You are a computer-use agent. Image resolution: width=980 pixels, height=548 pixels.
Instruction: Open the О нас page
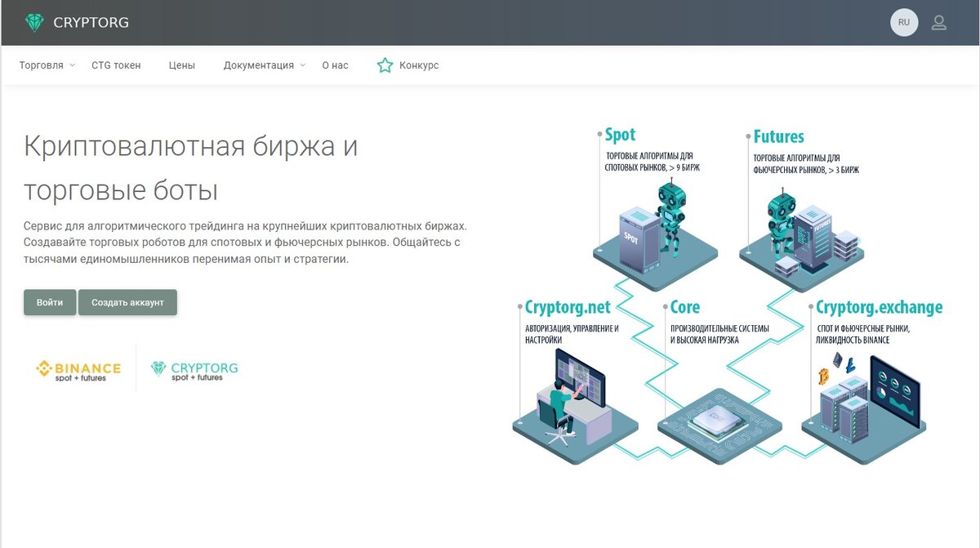click(x=335, y=65)
